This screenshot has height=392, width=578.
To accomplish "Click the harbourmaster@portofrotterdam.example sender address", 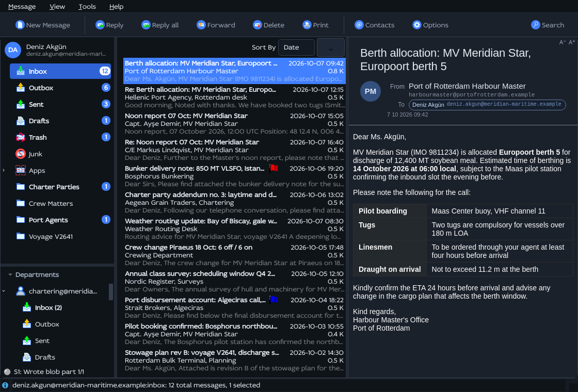I will point(472,95).
